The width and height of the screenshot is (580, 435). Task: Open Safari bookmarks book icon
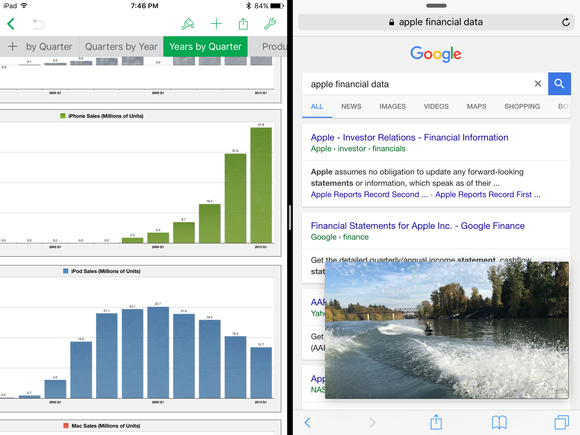(x=499, y=422)
